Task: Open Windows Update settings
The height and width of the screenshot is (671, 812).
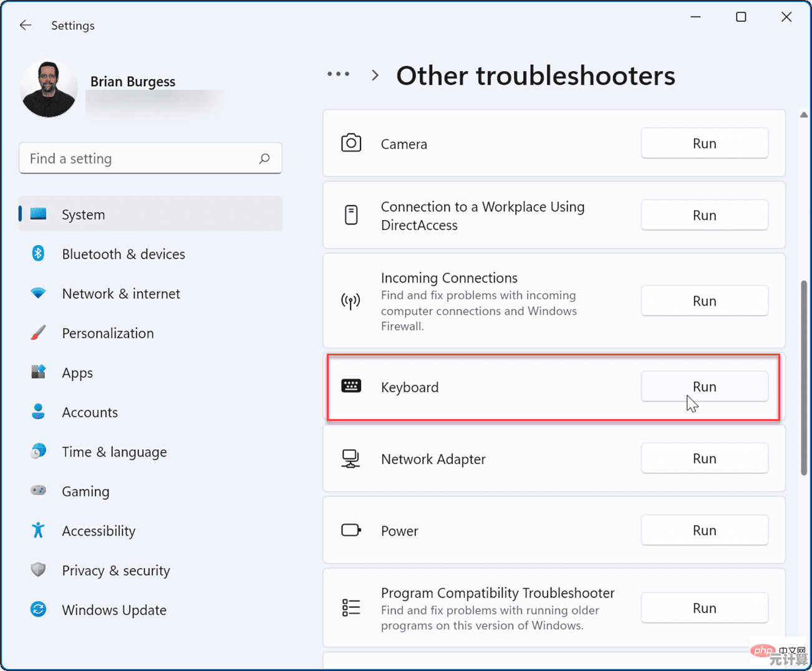Action: [x=114, y=610]
